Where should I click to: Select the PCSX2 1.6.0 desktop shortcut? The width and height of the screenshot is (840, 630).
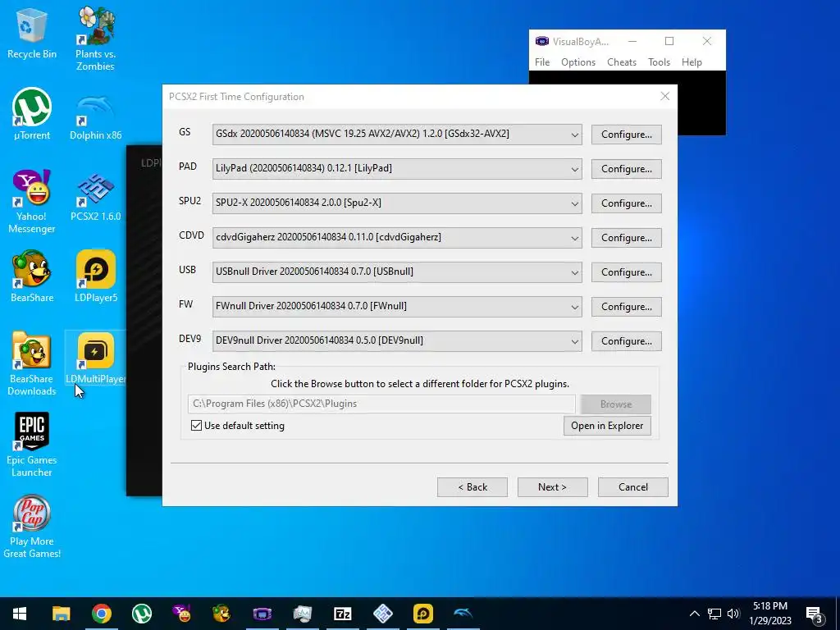(95, 197)
